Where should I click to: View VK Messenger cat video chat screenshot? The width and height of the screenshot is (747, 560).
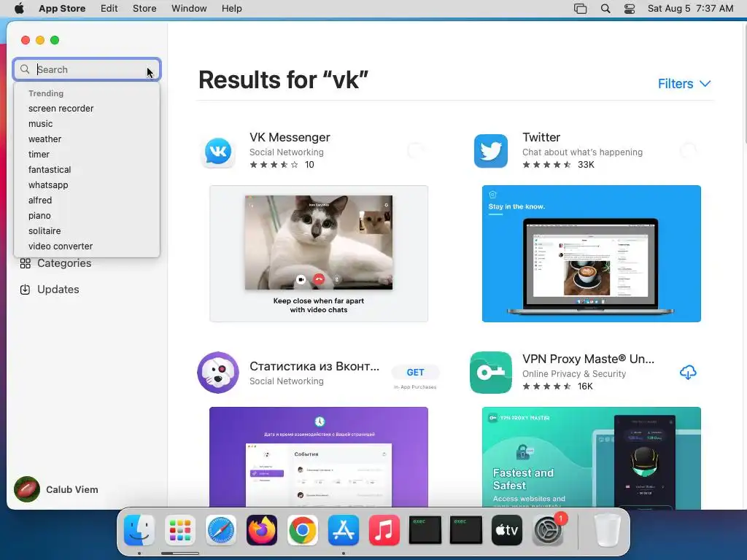tap(319, 253)
